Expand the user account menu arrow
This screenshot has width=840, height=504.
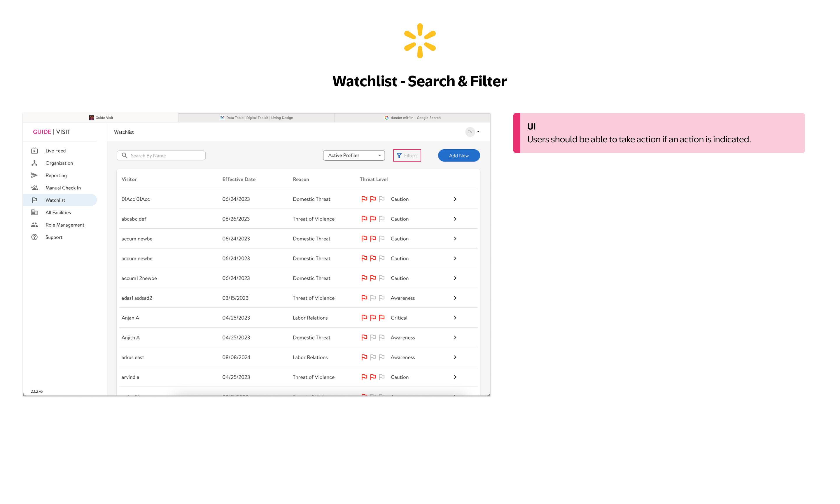point(478,132)
